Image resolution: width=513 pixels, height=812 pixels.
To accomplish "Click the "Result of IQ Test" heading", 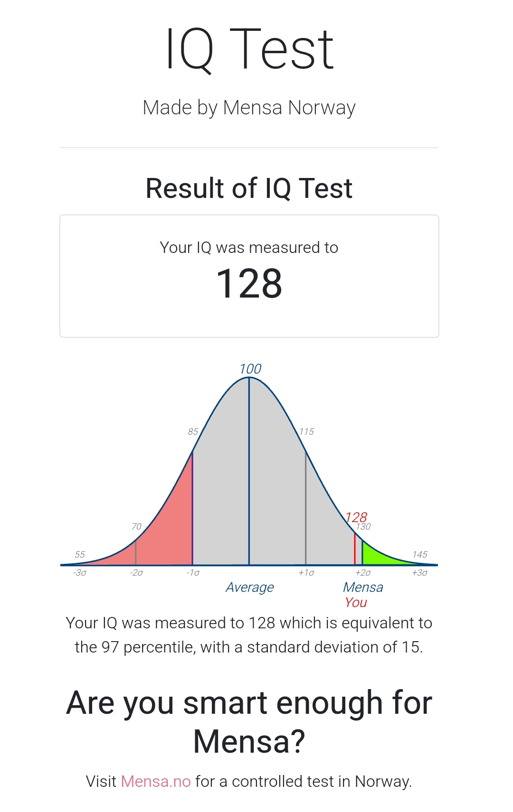I will (249, 188).
